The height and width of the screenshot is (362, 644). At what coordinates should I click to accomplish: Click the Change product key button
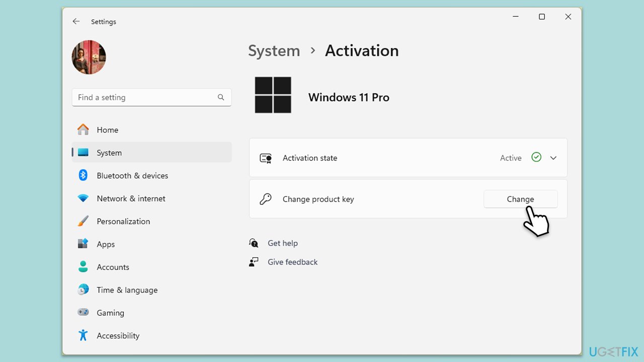520,199
